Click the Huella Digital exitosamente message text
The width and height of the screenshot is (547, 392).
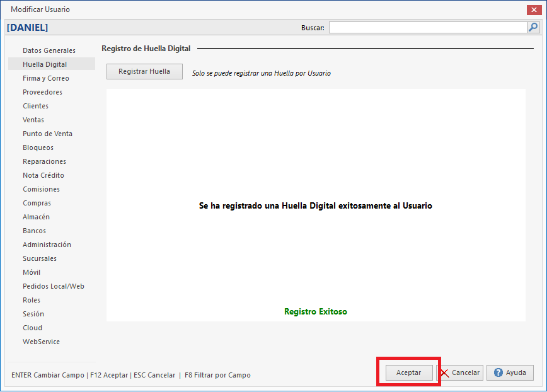coord(316,205)
